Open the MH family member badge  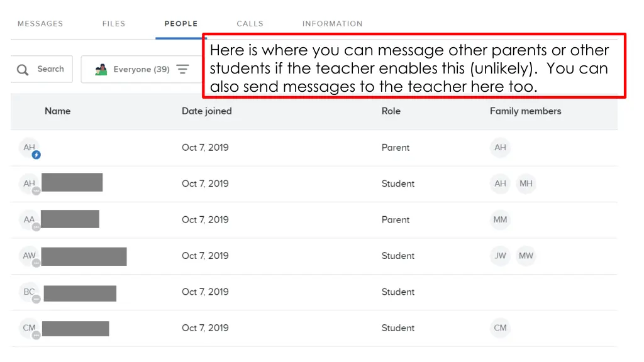point(526,184)
